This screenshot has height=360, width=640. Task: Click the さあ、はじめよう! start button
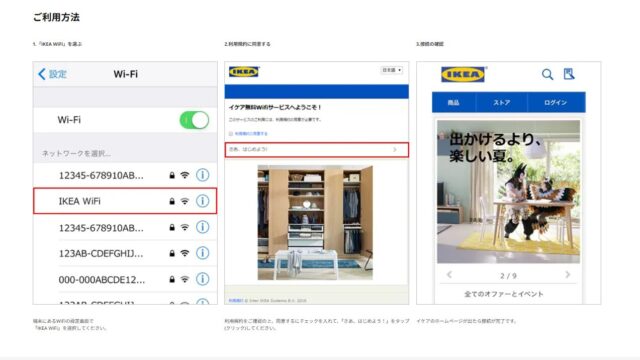(316, 150)
